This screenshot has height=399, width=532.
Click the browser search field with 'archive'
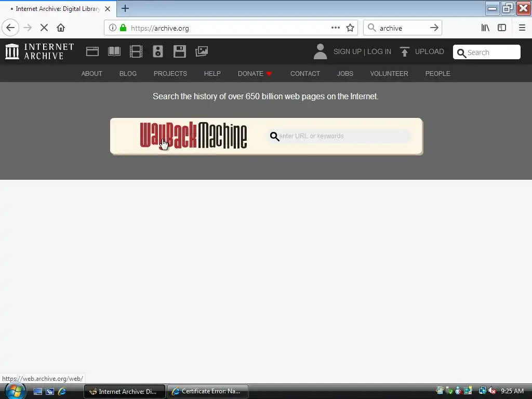pos(403,28)
